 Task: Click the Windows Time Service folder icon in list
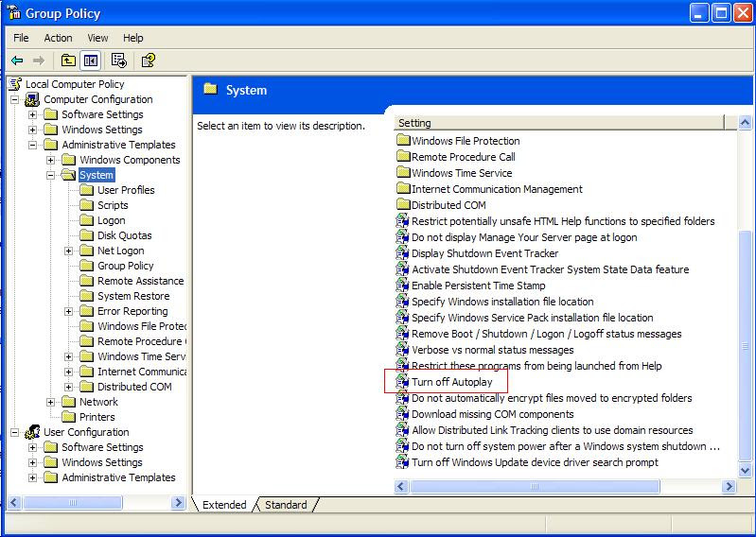coord(402,173)
